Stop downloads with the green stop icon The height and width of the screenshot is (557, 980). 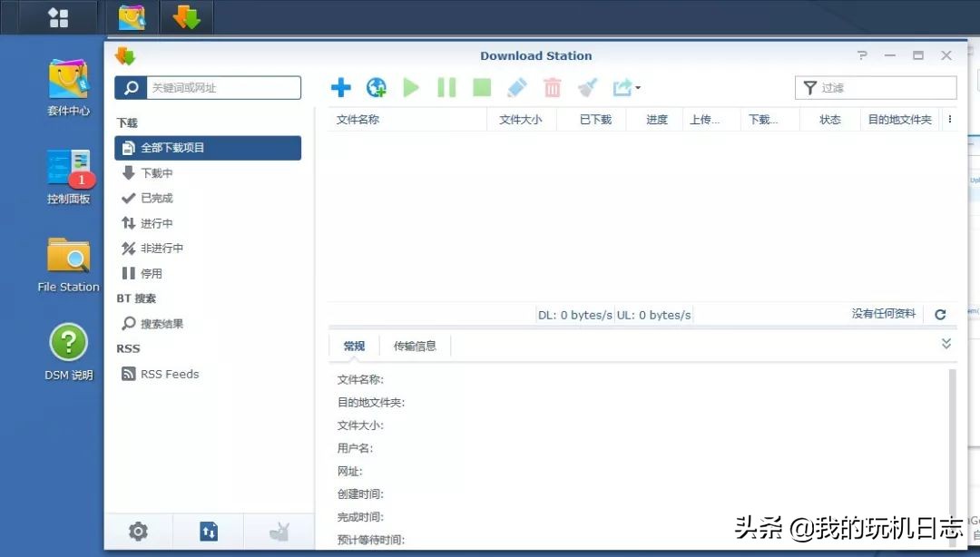click(x=481, y=87)
